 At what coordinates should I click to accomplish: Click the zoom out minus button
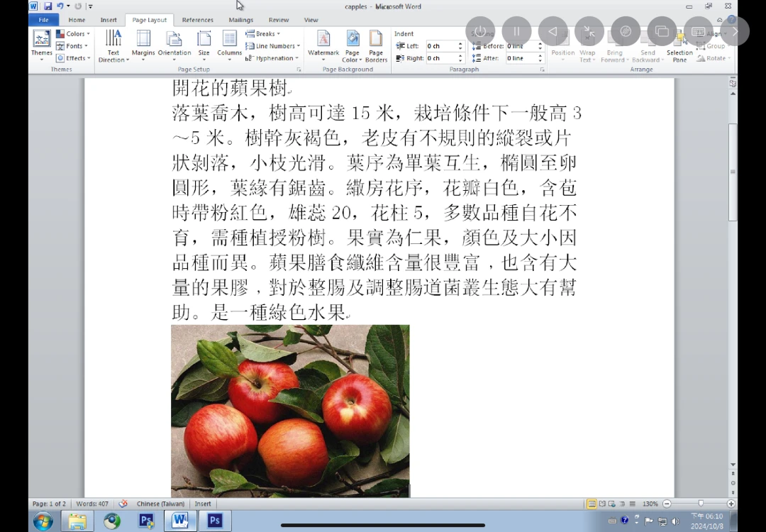(667, 504)
